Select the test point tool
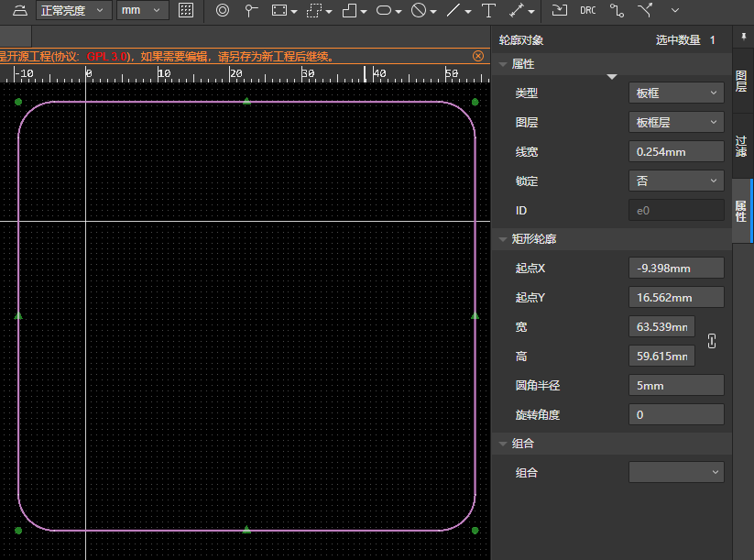Image resolution: width=754 pixels, height=560 pixels. [250, 10]
